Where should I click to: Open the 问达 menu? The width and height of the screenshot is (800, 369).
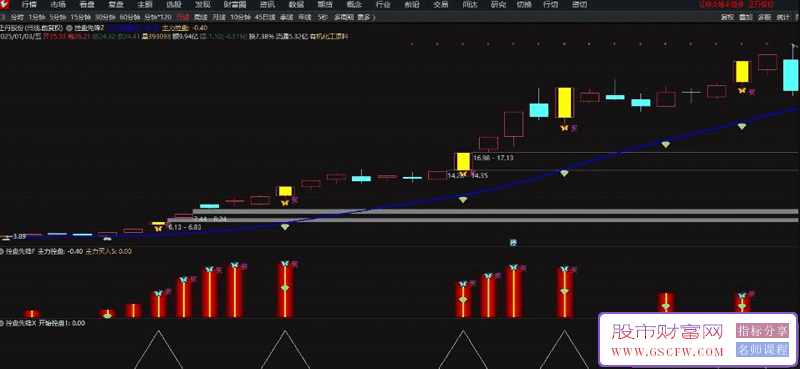[x=470, y=5]
